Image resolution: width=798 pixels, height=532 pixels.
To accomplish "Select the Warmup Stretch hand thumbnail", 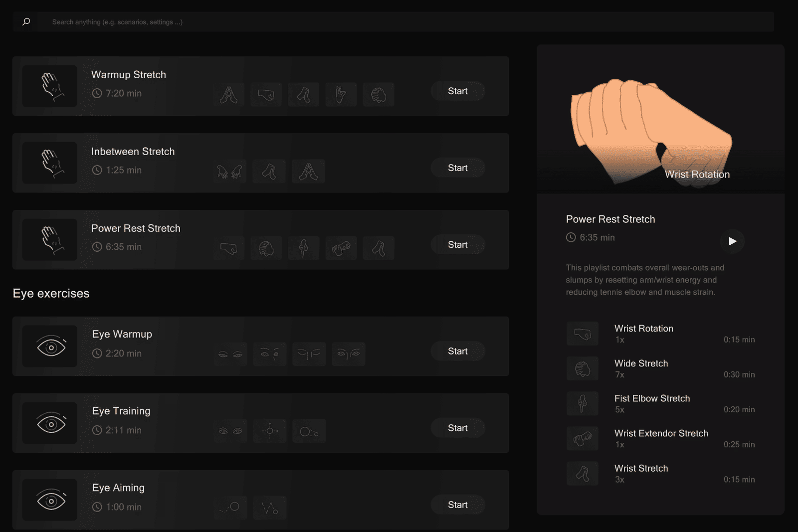I will click(50, 86).
